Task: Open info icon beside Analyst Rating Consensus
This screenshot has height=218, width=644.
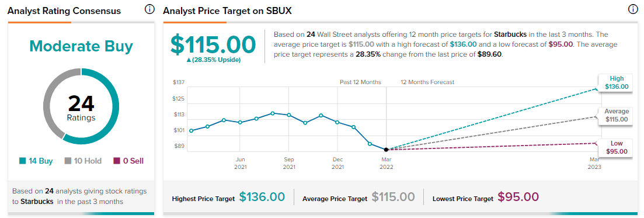Action: pos(150,9)
